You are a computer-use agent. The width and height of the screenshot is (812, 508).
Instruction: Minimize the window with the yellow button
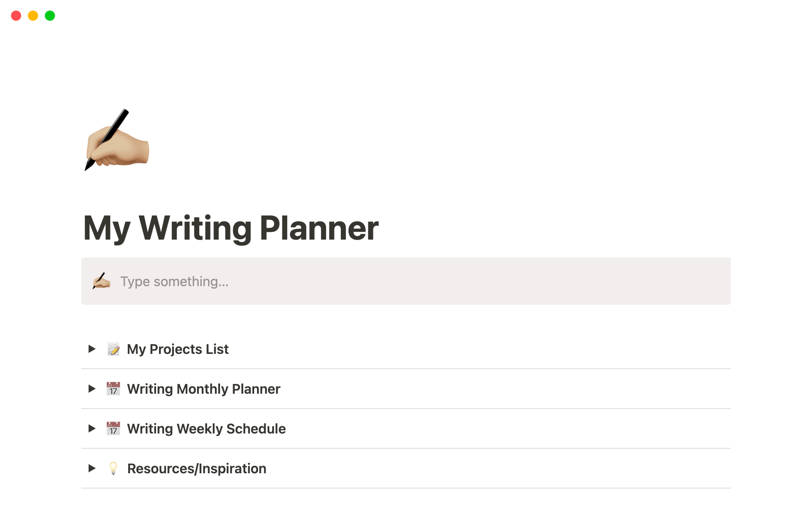click(x=33, y=16)
